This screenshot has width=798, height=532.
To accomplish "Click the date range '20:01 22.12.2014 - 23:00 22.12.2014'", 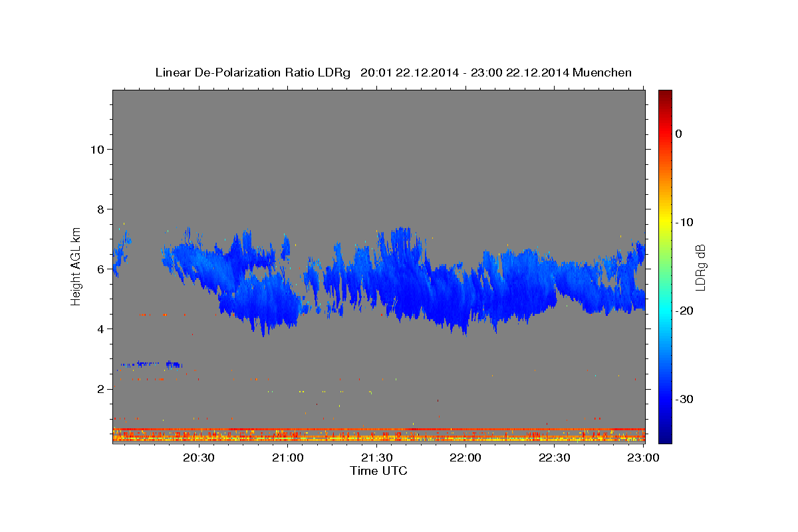I will click(464, 72).
